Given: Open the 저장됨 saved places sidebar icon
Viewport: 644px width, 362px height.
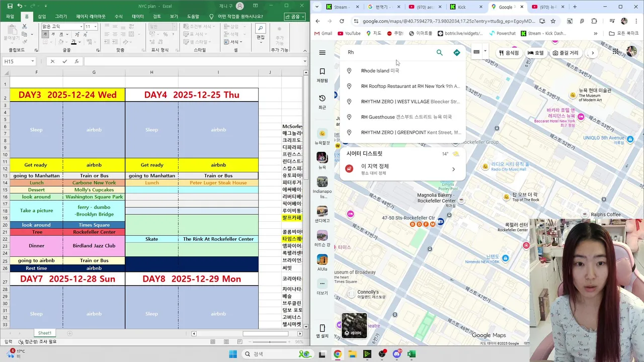Looking at the screenshot, I should 323,75.
